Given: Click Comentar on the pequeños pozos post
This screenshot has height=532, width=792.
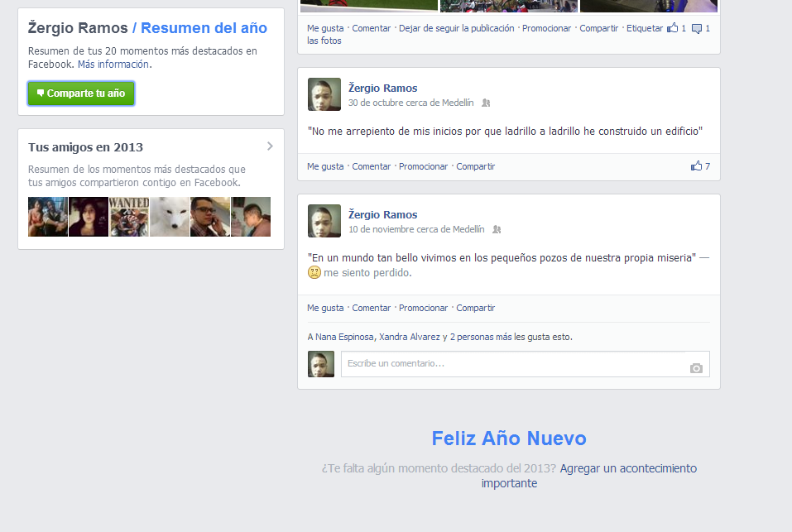Looking at the screenshot, I should click(x=372, y=308).
